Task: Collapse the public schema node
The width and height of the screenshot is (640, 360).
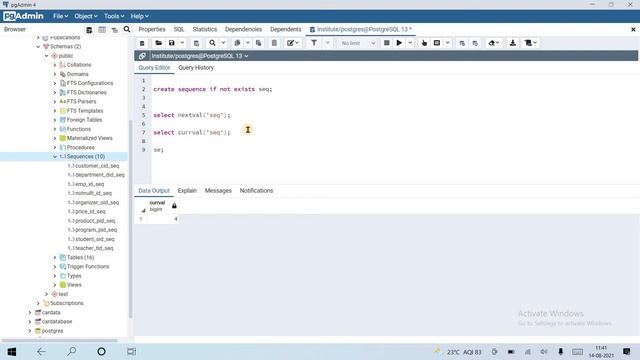Action: click(47, 56)
